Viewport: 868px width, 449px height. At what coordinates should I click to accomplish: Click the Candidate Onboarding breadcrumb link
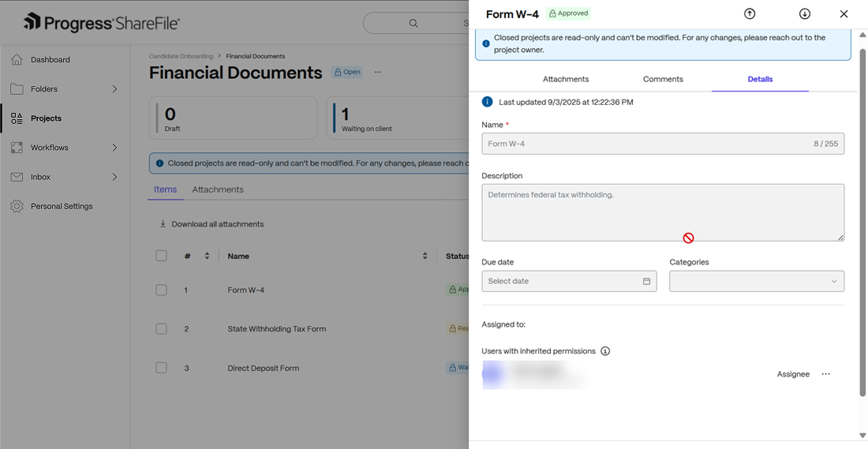181,56
